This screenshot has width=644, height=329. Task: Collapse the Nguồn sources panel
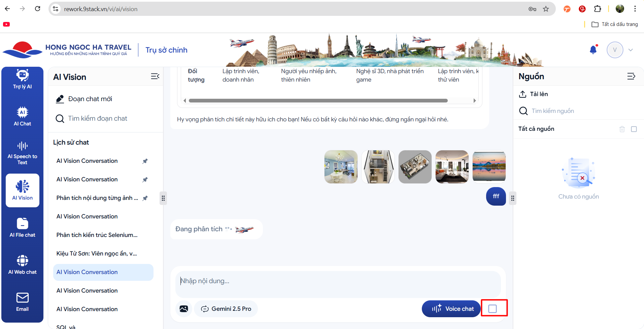(631, 77)
